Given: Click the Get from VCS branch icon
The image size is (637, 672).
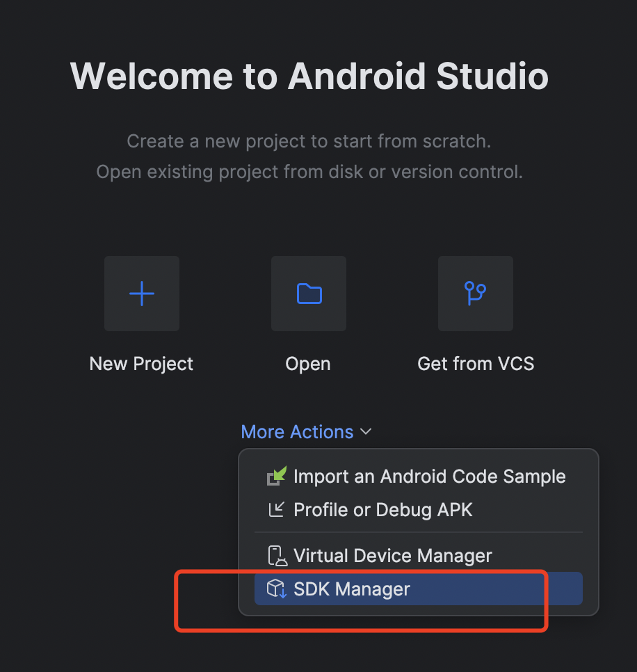Looking at the screenshot, I should coord(476,294).
